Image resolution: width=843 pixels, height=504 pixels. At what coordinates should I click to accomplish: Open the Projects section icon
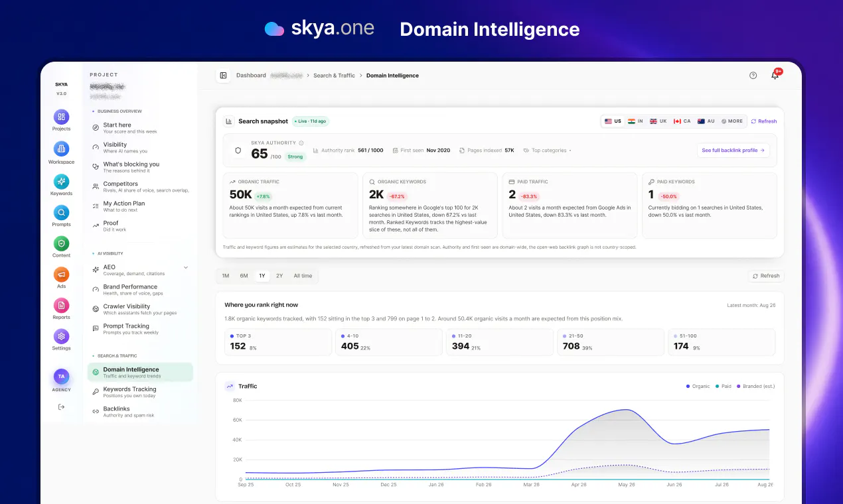coord(61,116)
